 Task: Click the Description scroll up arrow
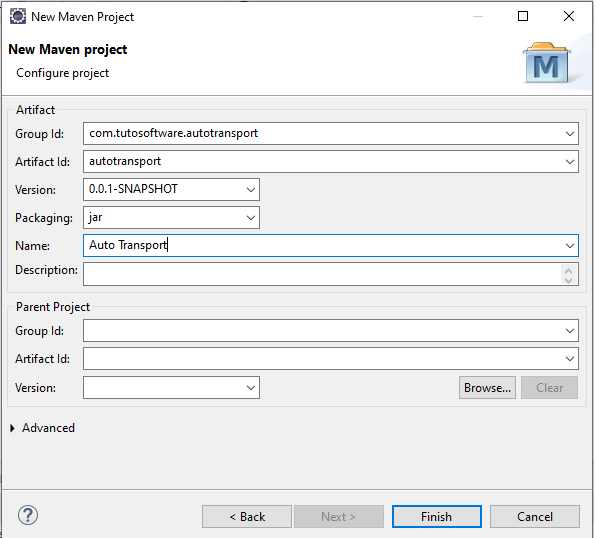[569, 270]
